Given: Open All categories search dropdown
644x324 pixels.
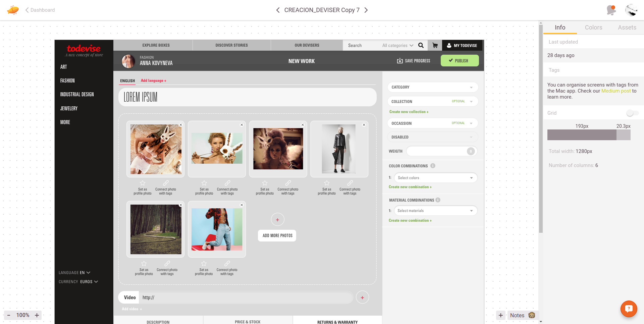Looking at the screenshot, I should click(x=398, y=45).
